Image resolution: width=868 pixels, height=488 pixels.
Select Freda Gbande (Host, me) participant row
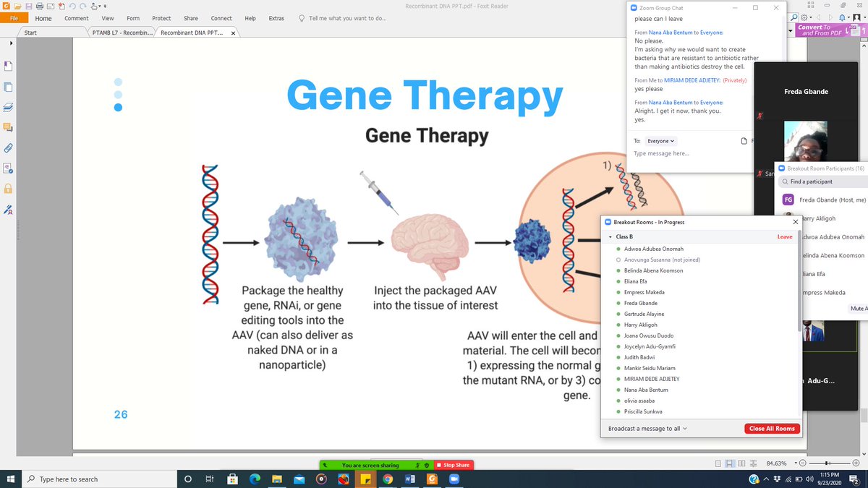[x=824, y=200]
